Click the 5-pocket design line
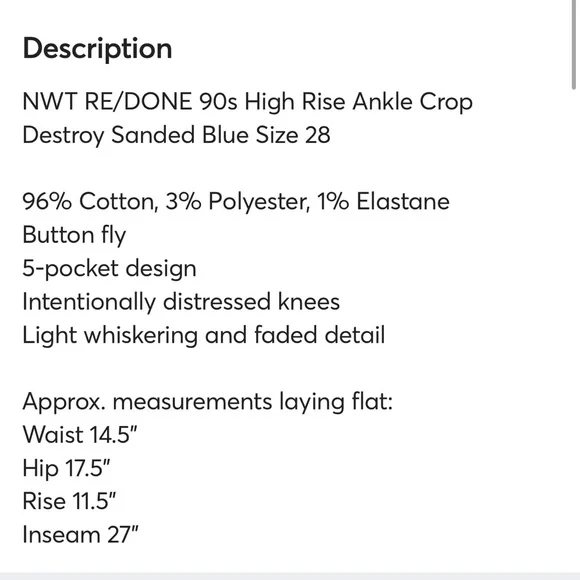 pos(109,269)
